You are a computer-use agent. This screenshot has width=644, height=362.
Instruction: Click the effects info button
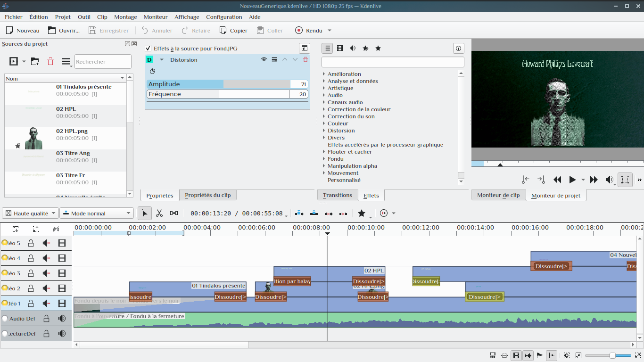click(x=458, y=48)
